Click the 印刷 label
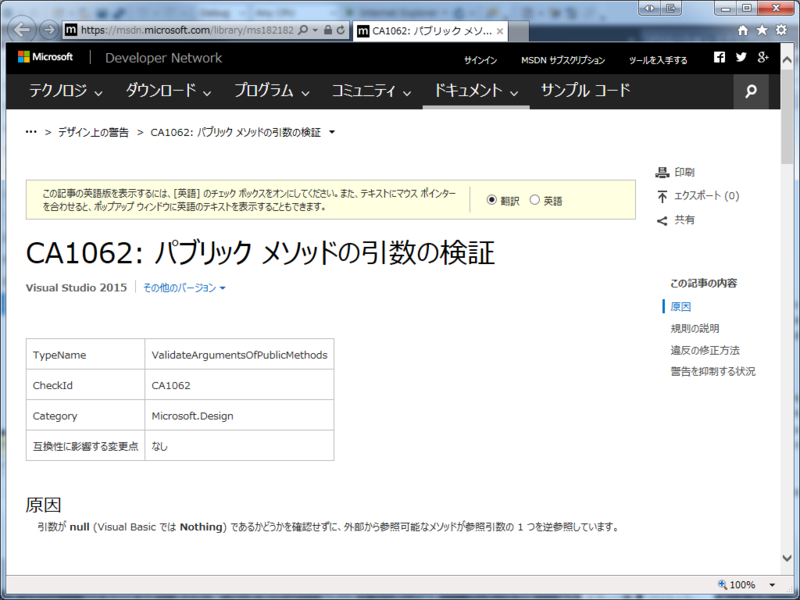Screen dimensions: 800x600 point(684,172)
